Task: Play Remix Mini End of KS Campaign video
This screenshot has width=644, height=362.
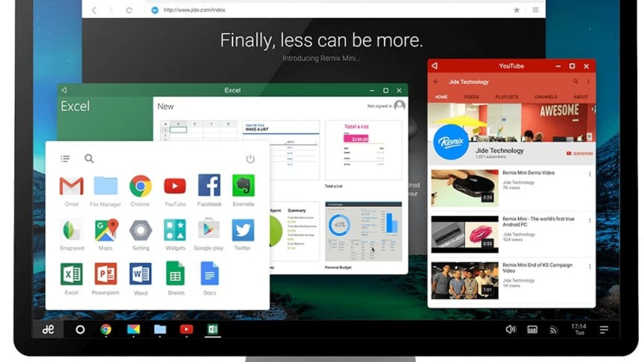Action: [x=464, y=281]
